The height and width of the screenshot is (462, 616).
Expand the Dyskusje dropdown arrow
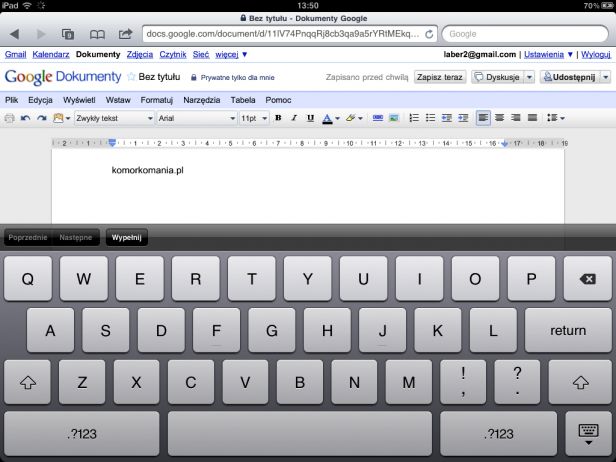[x=530, y=77]
